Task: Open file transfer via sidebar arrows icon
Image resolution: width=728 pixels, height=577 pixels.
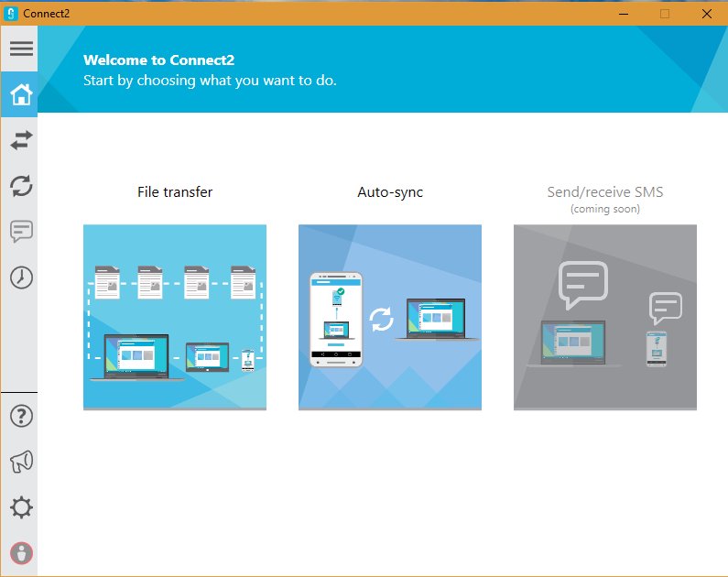Action: tap(20, 140)
